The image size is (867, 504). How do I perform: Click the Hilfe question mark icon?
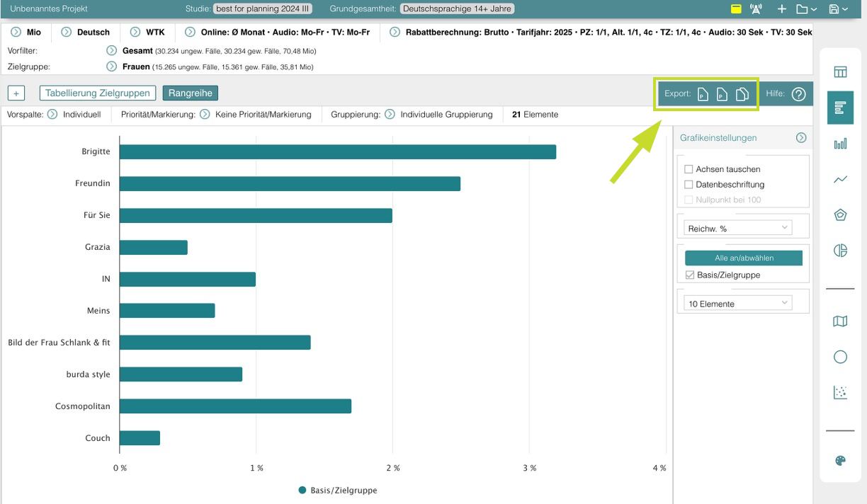coord(798,94)
